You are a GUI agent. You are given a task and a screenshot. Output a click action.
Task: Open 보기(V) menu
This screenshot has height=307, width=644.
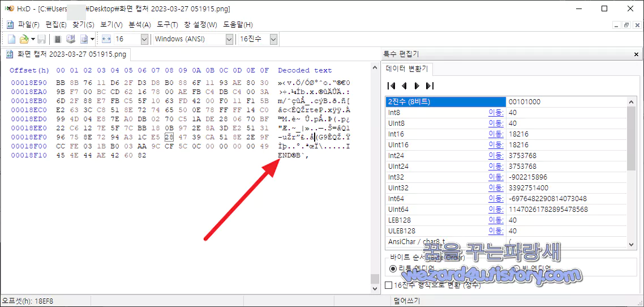click(x=111, y=25)
